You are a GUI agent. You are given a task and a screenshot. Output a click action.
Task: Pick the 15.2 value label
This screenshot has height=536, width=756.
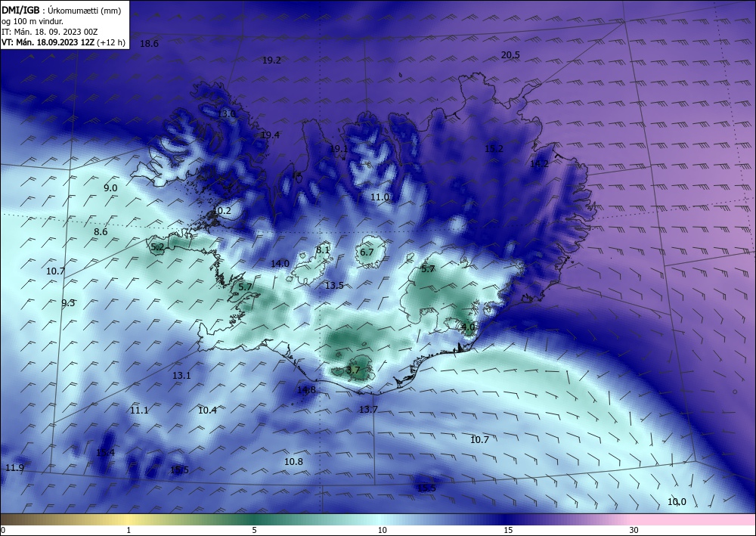coord(494,149)
